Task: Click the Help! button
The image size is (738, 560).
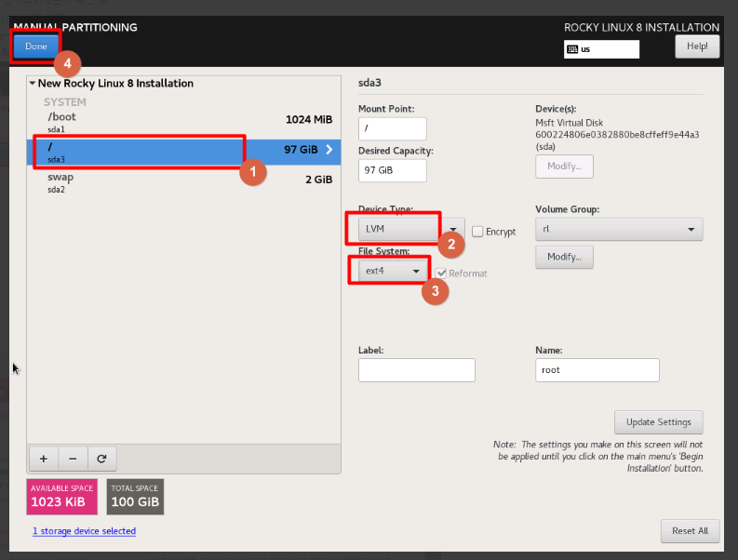Action: click(x=697, y=47)
